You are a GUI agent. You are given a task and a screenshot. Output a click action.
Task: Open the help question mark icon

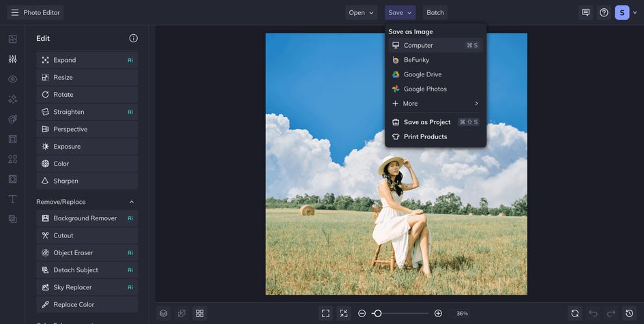[x=604, y=12]
